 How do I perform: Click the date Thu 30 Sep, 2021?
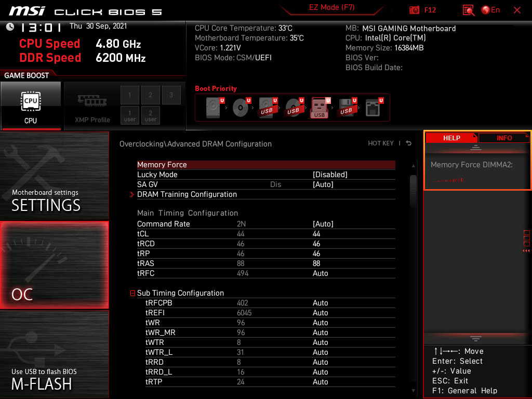(x=98, y=26)
